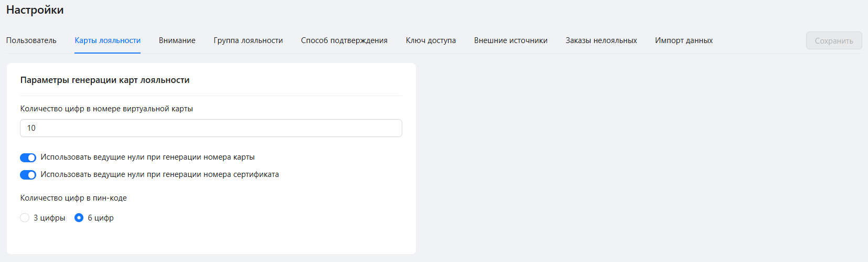Open the Способ подтверждения tab

click(x=344, y=40)
